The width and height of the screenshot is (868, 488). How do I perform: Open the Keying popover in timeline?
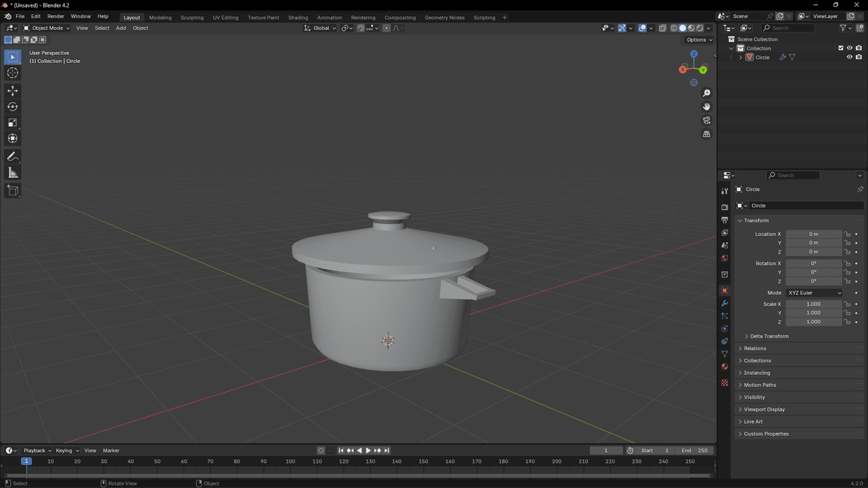[66, 451]
